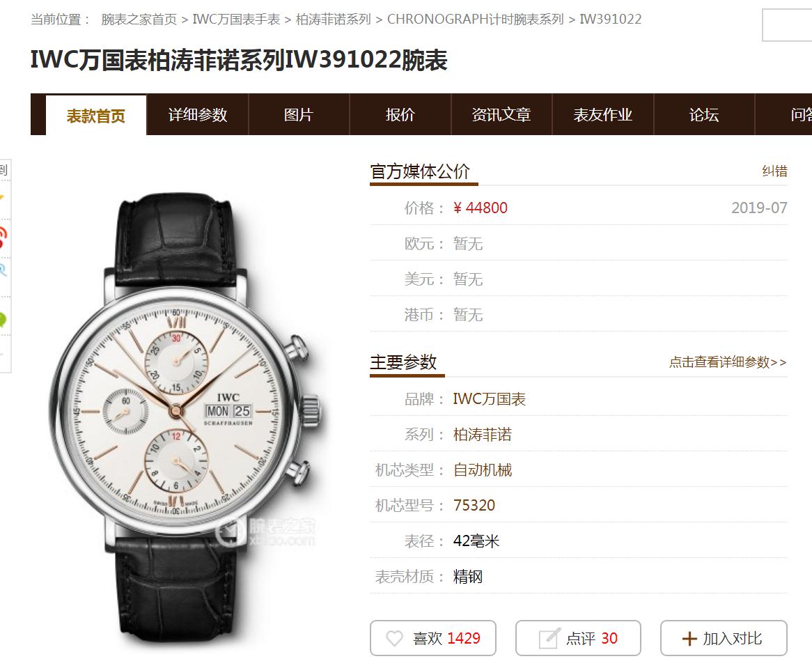Go to the 资讯文章 tab
Image resolution: width=812 pixels, height=668 pixels.
coord(501,114)
